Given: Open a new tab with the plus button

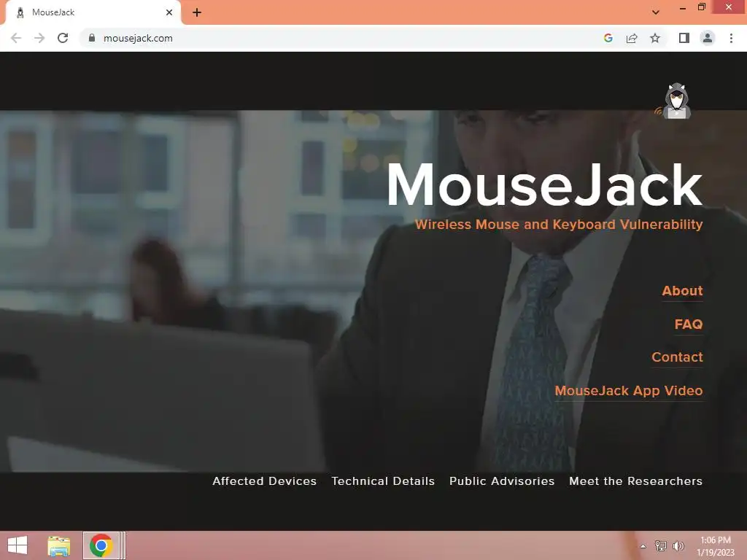Looking at the screenshot, I should tap(197, 12).
